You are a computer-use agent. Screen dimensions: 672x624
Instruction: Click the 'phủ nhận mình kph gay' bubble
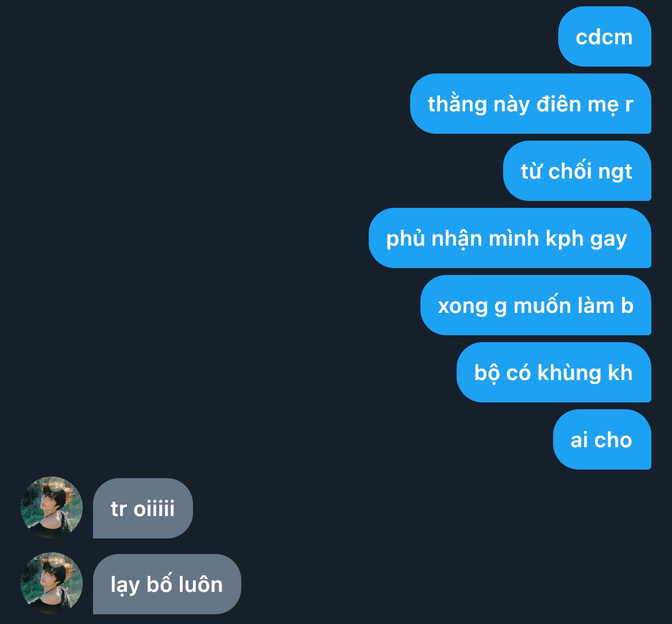(510, 238)
